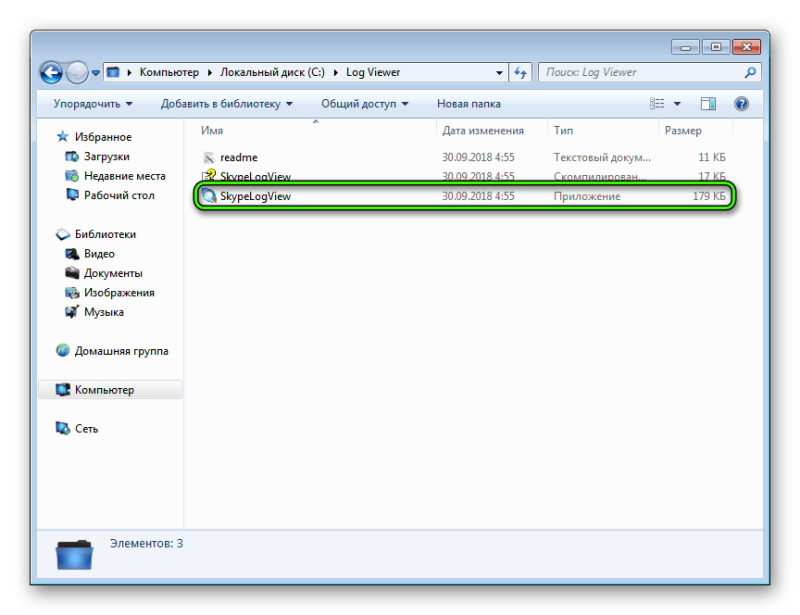Click the greyed forward navigation arrow
Viewport: 800px width, 615px height.
click(77, 72)
